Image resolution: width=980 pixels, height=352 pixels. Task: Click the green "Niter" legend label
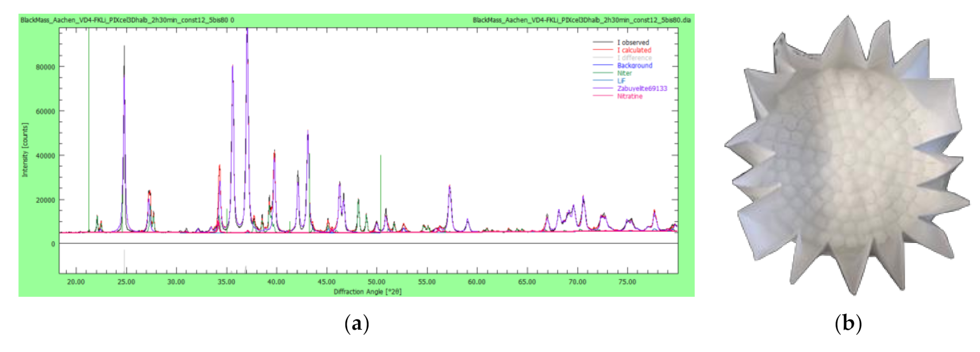pyautogui.click(x=624, y=73)
